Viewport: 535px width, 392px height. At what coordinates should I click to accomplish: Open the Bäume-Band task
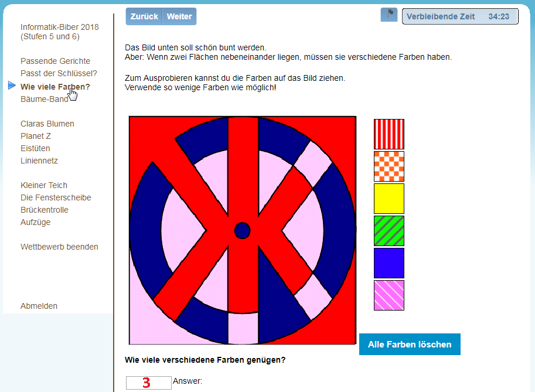pos(45,99)
